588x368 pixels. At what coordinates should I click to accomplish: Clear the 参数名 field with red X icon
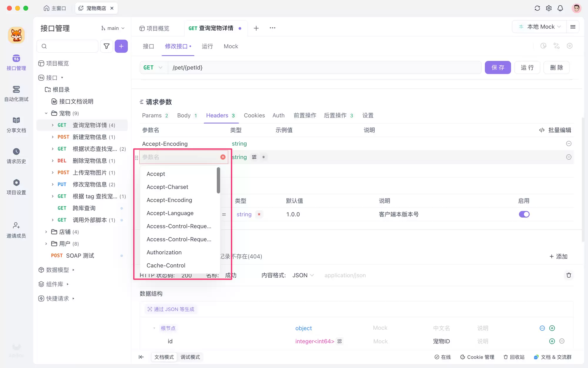click(x=223, y=157)
